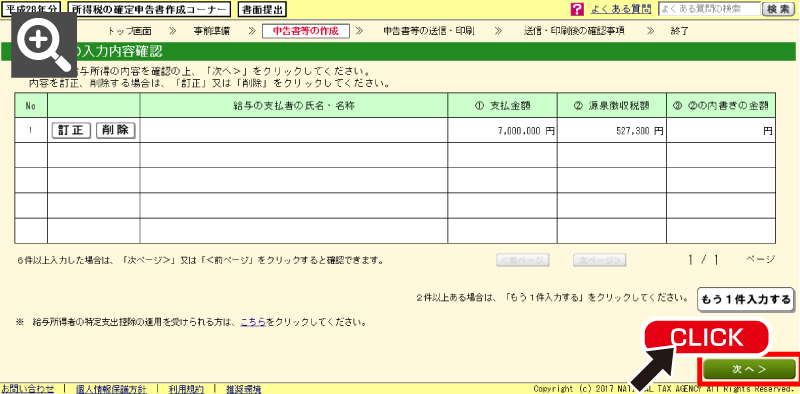This screenshot has height=394, width=800.
Task: Click the 削除 button in row 1
Action: (x=115, y=130)
